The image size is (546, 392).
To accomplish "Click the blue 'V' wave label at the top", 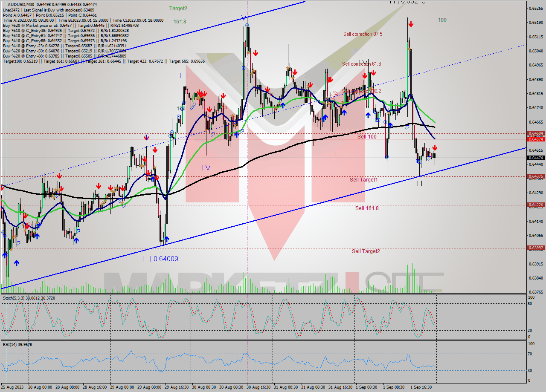I will tap(243, 18).
